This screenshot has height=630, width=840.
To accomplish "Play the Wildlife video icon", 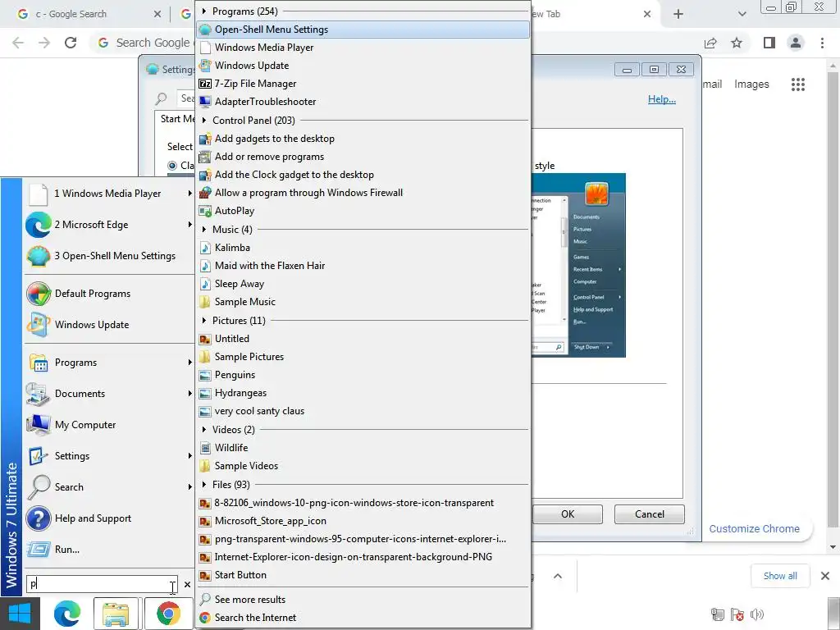I will pos(204,448).
